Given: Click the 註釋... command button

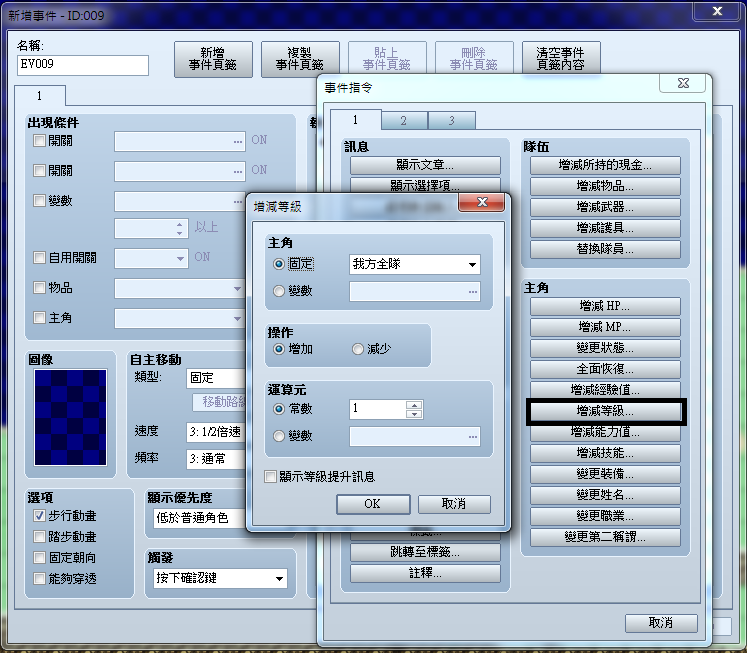Looking at the screenshot, I should click(x=425, y=573).
